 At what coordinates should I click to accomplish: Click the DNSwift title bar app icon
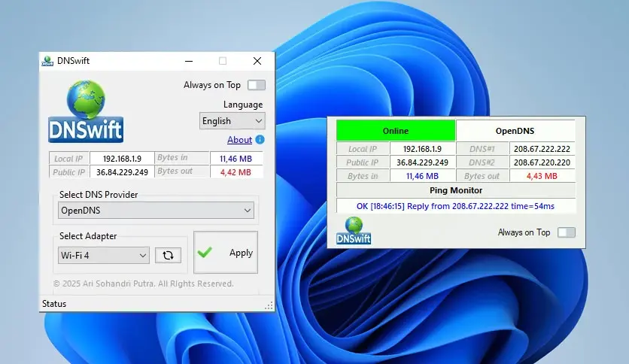pos(47,61)
